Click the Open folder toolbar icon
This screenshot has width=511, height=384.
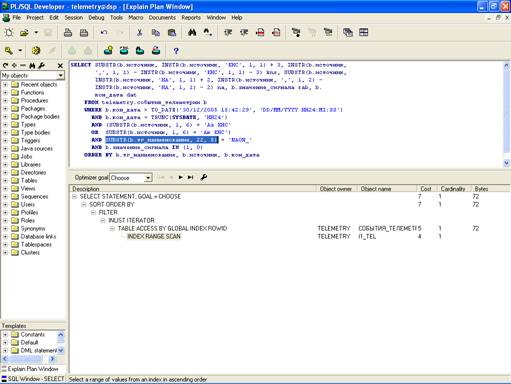[24, 32]
